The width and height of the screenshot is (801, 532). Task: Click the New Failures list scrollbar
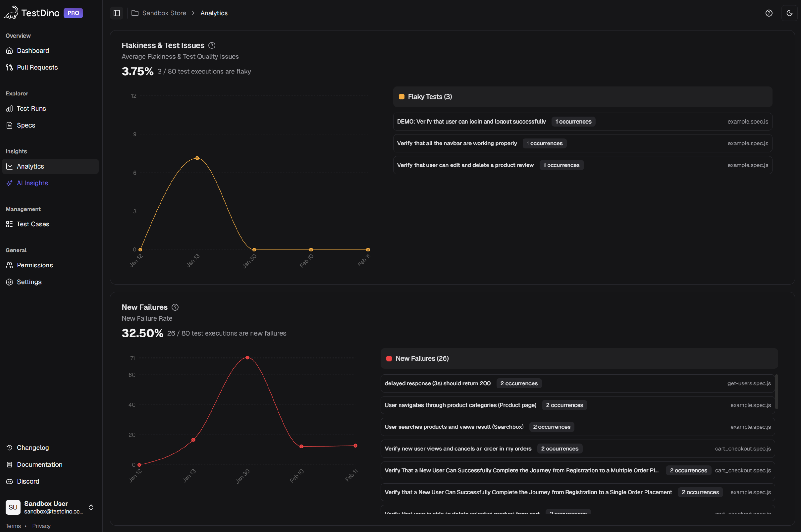tap(776, 392)
